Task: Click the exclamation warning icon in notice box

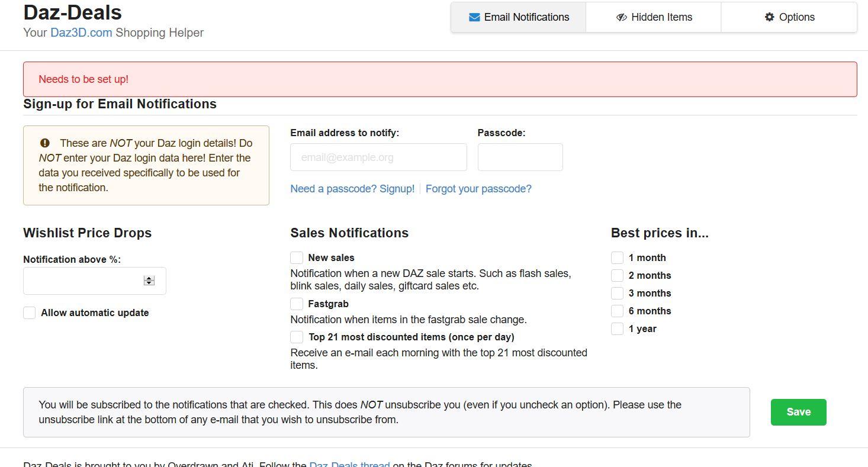Action: point(45,143)
